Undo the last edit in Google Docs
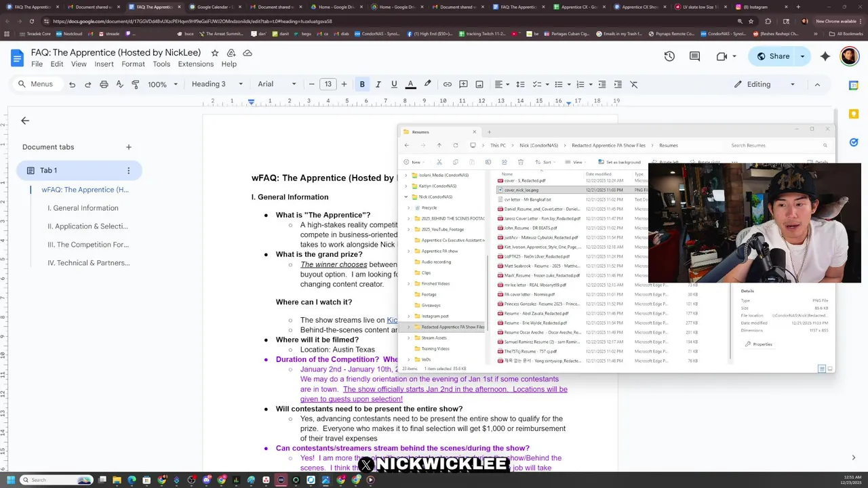The height and width of the screenshot is (488, 868). 72,84
